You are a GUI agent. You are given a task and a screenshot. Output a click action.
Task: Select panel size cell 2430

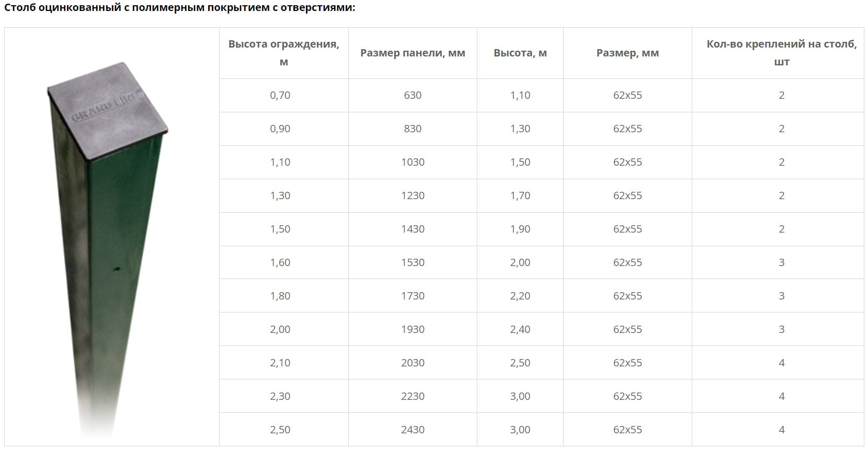coord(413,430)
